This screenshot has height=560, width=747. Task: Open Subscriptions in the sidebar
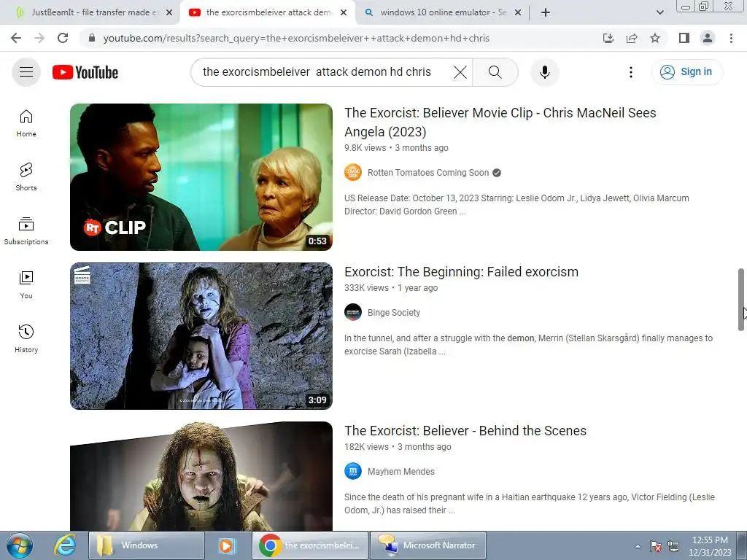click(26, 231)
